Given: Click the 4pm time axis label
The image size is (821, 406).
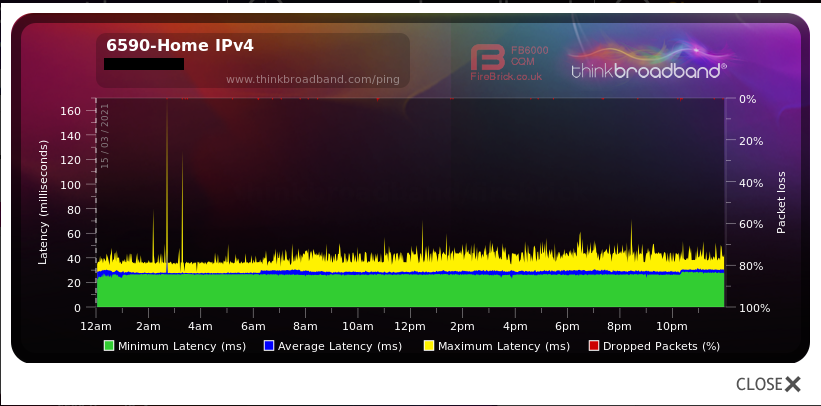Looking at the screenshot, I should coord(515,326).
